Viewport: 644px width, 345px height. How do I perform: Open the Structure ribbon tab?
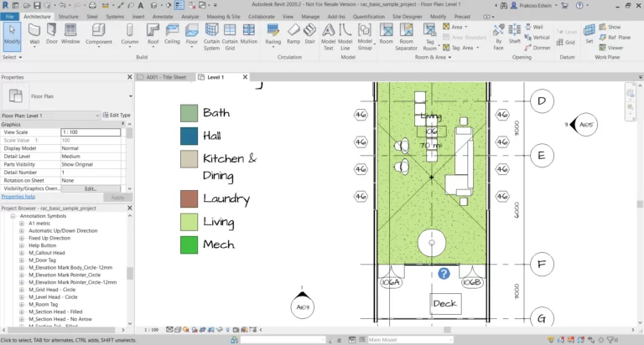point(69,16)
